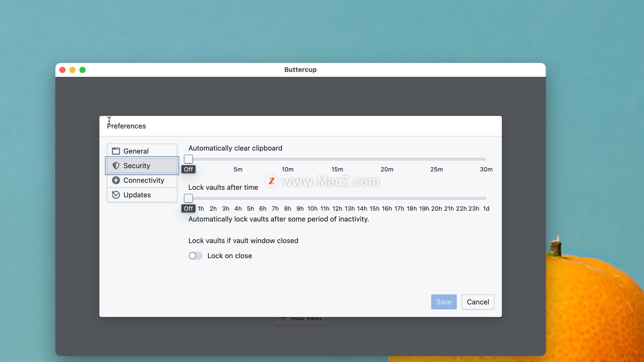644x362 pixels.
Task: Set clipboard clearing to 5m
Action: point(238,169)
